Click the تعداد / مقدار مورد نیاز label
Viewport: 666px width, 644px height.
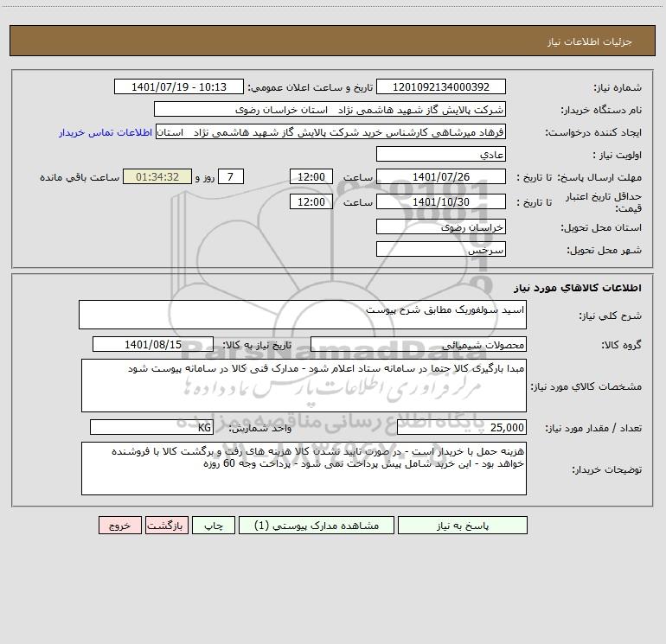593,428
